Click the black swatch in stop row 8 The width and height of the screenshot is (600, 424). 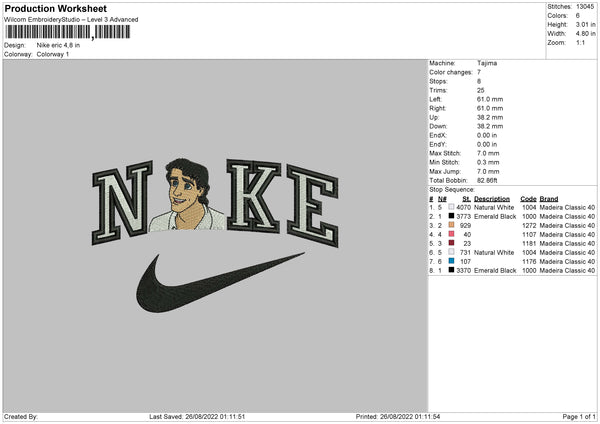451,270
